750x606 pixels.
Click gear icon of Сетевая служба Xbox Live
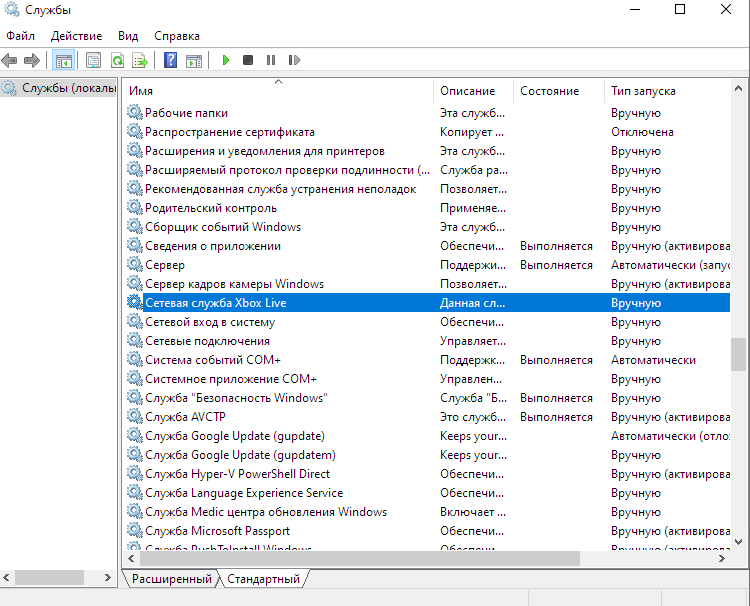135,302
